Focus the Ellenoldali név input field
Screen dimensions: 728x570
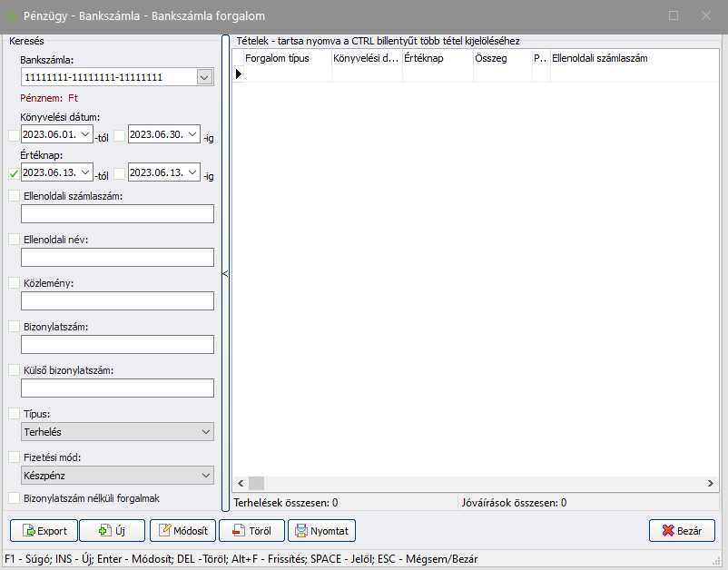coord(117,258)
